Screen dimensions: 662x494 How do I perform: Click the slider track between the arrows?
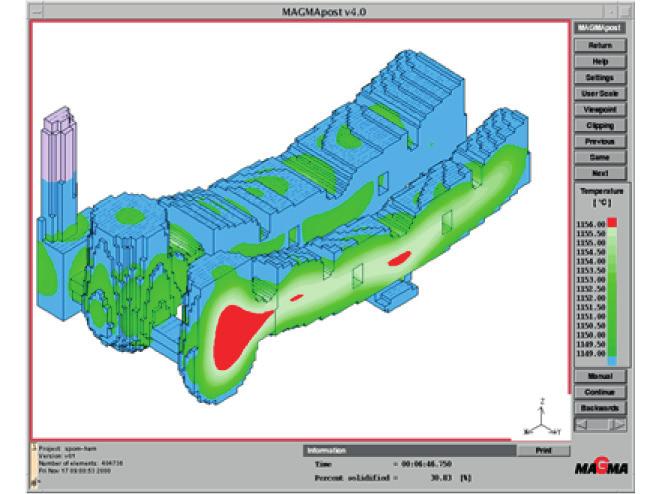coord(600,425)
